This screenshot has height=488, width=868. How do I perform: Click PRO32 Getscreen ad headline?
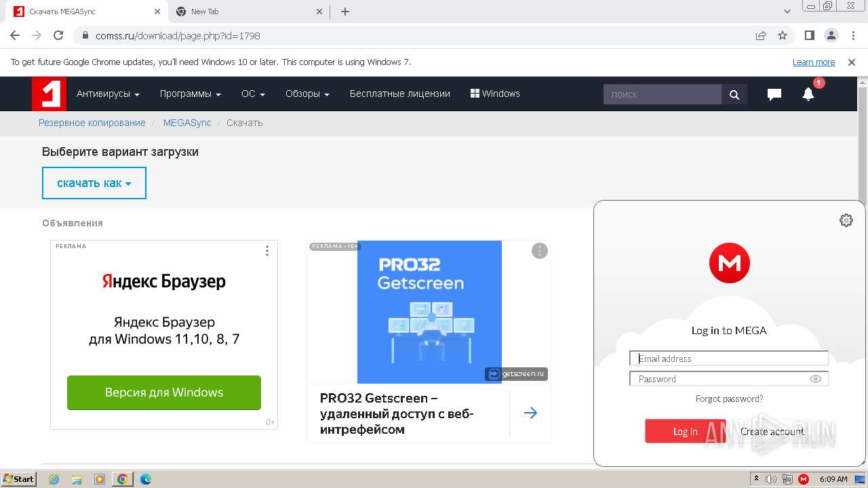[x=397, y=413]
